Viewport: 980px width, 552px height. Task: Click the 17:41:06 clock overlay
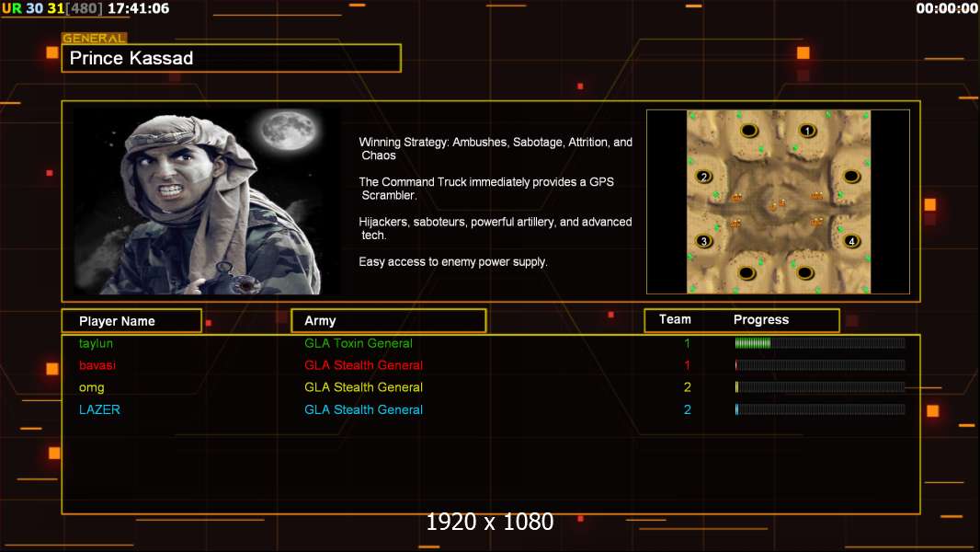click(x=138, y=8)
